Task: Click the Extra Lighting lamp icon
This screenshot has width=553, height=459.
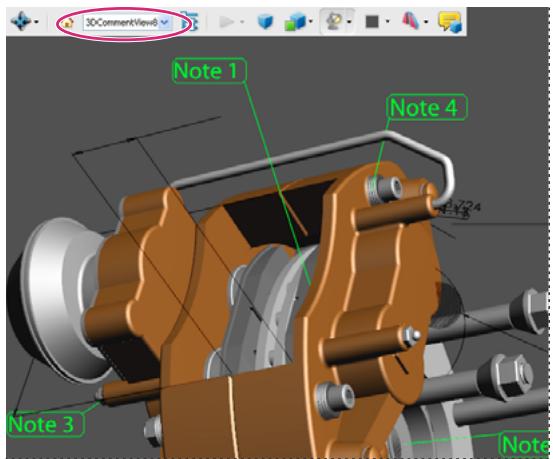Action: coord(334,21)
